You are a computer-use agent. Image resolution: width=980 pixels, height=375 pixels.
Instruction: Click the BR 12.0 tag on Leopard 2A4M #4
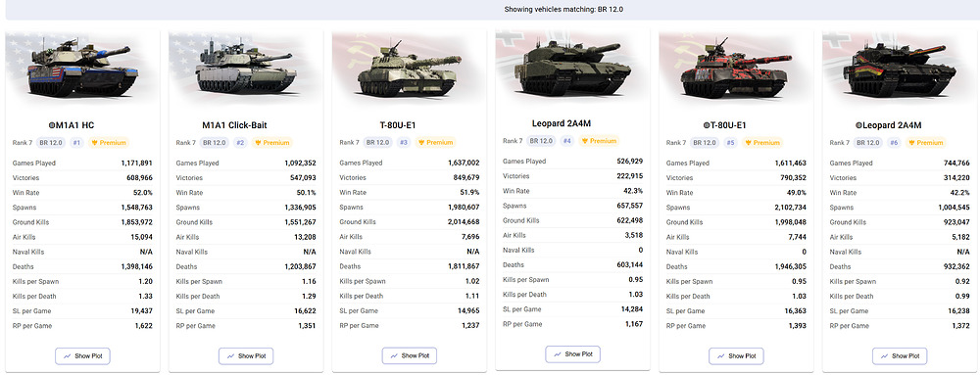pyautogui.click(x=543, y=141)
